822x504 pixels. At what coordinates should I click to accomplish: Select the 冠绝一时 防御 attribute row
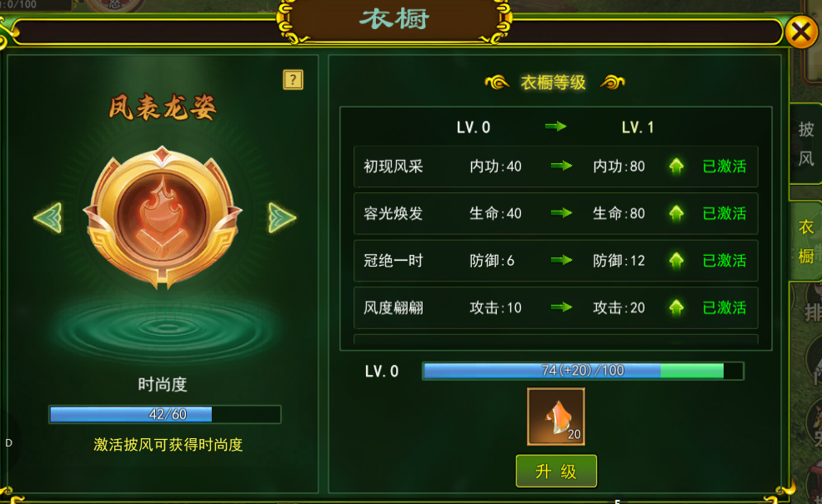[x=556, y=261]
